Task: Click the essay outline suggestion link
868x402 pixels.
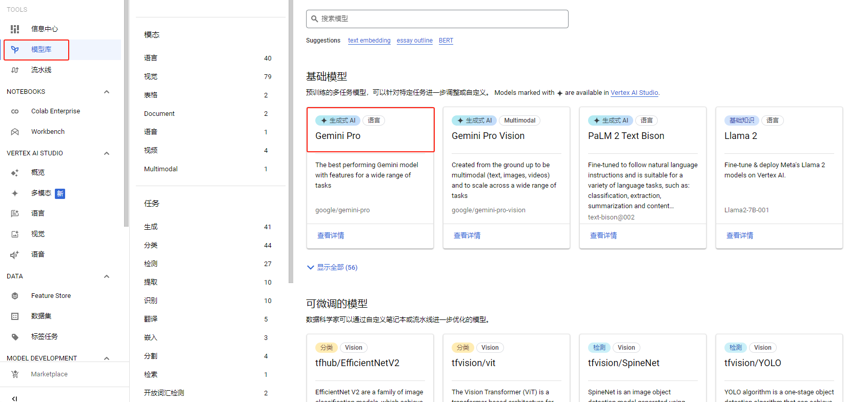Action: click(415, 41)
